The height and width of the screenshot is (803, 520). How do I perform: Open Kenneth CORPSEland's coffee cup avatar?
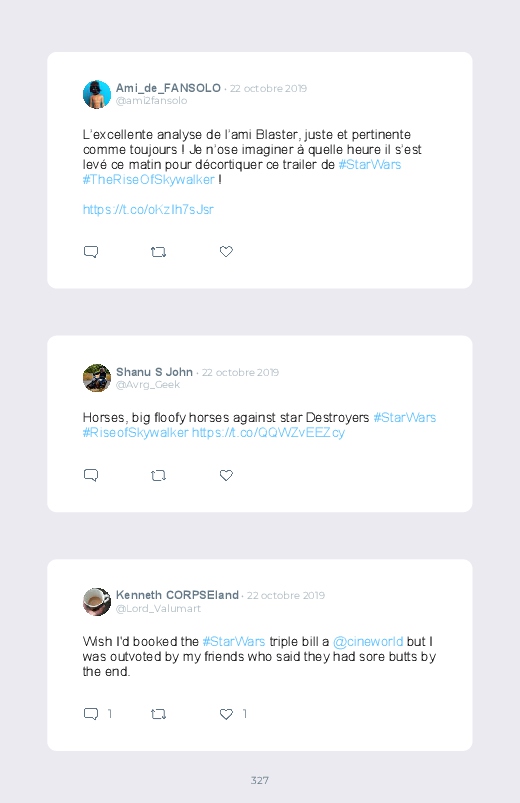(x=97, y=602)
